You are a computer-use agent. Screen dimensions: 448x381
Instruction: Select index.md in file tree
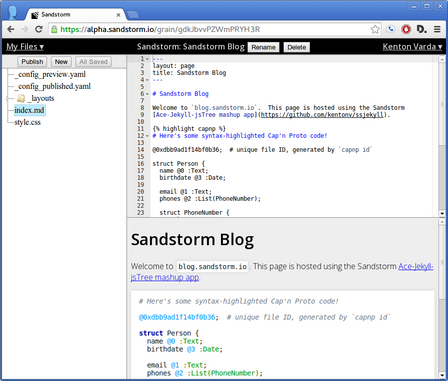29,110
